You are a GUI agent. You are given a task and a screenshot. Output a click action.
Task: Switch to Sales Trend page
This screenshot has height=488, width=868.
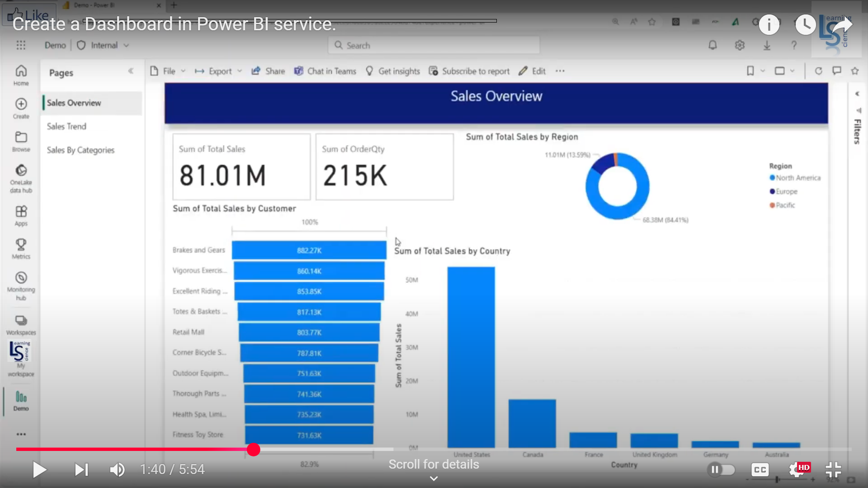[x=66, y=127]
